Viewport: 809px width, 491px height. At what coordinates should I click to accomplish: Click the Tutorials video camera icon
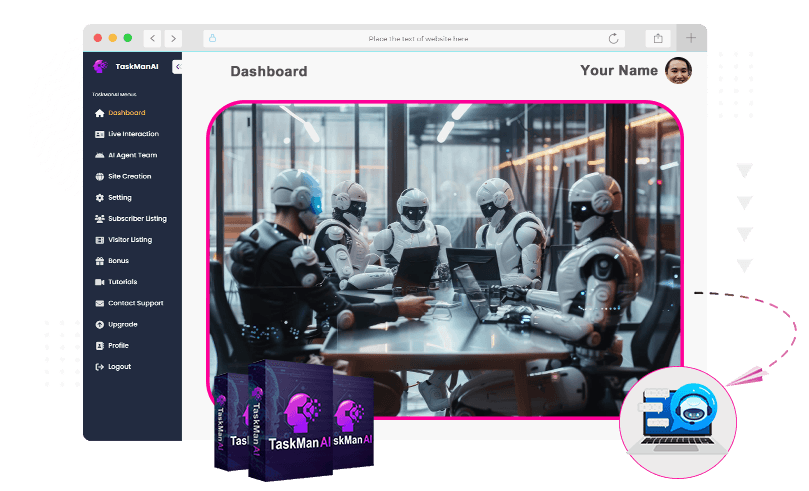pyautogui.click(x=100, y=282)
